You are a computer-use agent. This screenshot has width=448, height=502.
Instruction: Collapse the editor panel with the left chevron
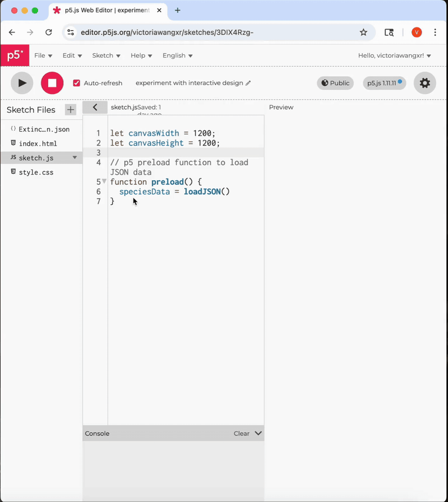coord(95,107)
